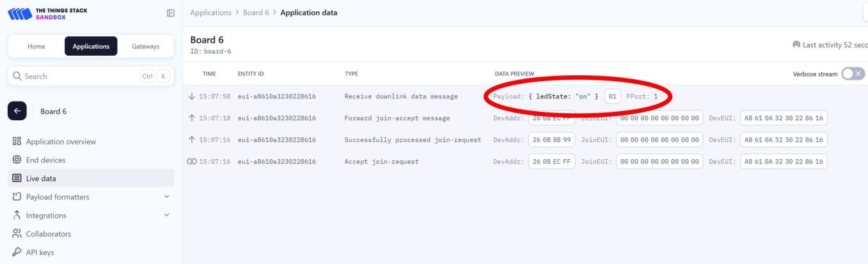868x264 pixels.
Task: Toggle the Verbose stream switch
Action: click(x=853, y=74)
